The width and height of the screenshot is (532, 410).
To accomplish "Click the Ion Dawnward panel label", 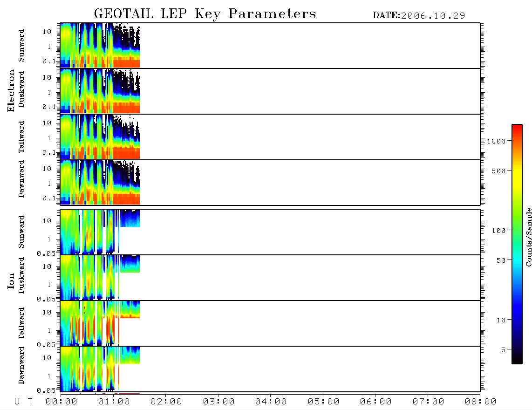I will (x=21, y=365).
